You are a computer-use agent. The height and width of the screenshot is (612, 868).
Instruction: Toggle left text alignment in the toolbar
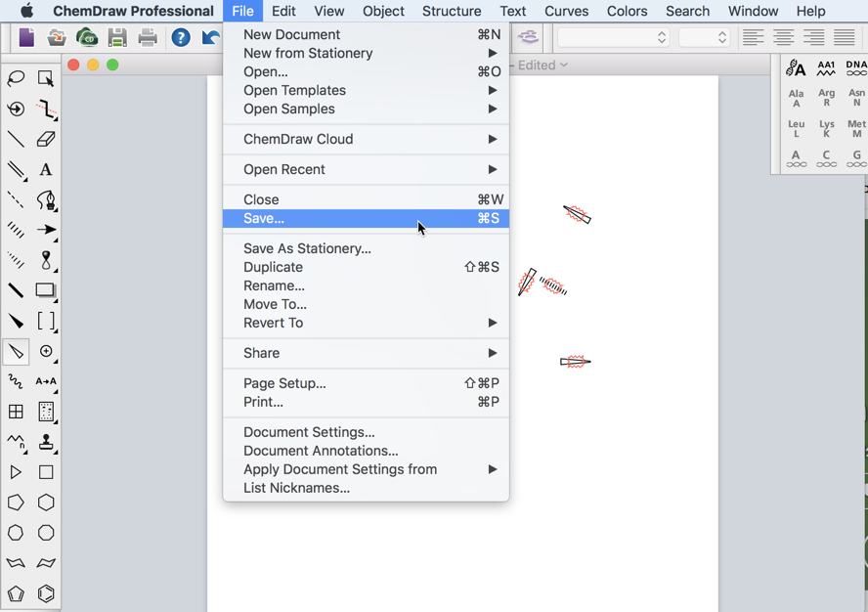(753, 36)
